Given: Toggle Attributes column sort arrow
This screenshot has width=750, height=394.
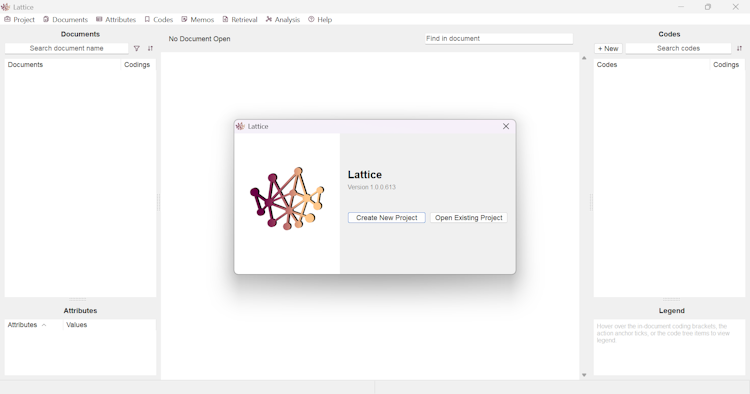Looking at the screenshot, I should point(44,325).
